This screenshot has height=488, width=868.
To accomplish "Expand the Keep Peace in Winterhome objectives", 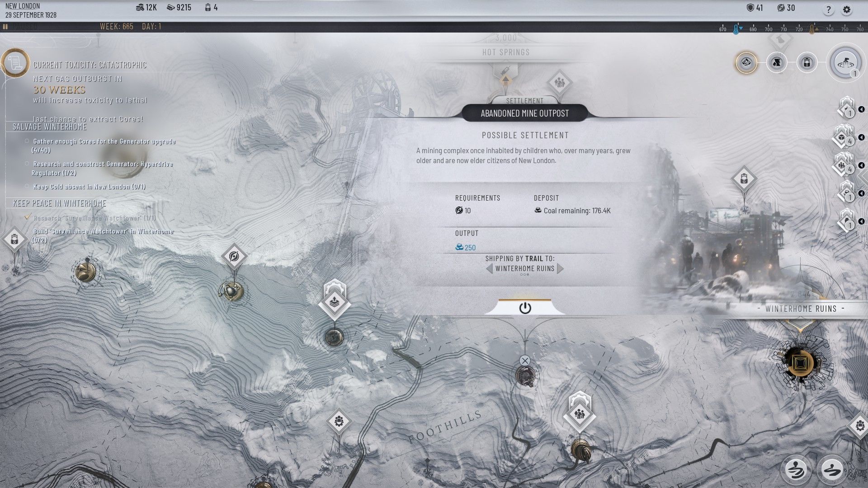I will [59, 203].
